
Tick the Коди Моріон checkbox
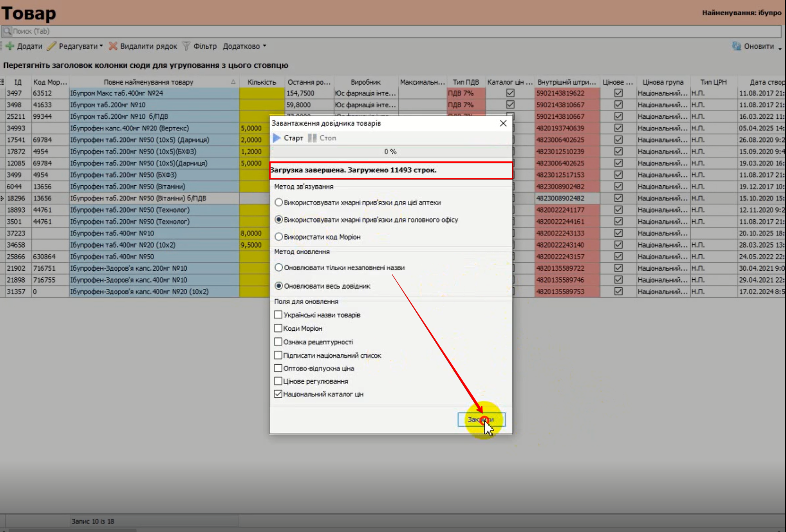click(x=278, y=328)
